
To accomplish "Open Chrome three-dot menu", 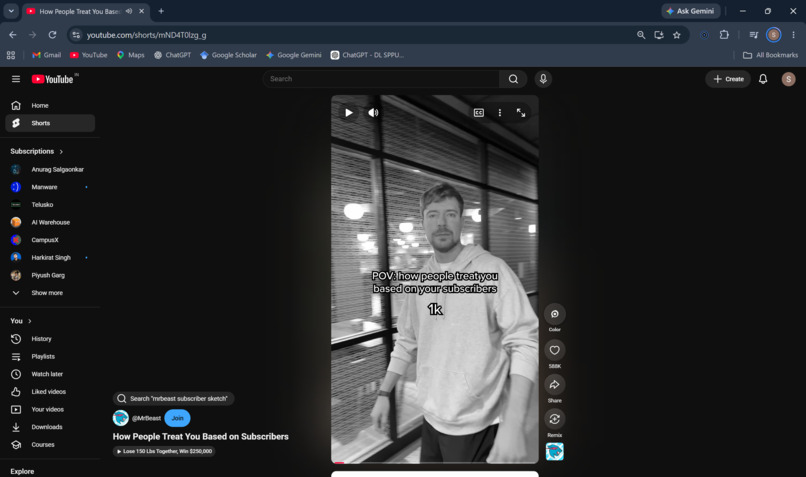I will [x=793, y=35].
